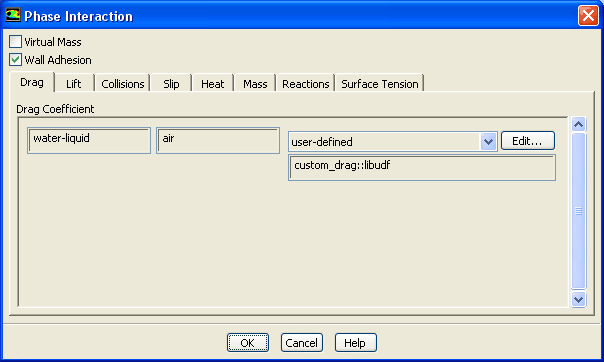Click the Edit... button for drag coefficient
Image resolution: width=604 pixels, height=362 pixels.
[x=528, y=141]
